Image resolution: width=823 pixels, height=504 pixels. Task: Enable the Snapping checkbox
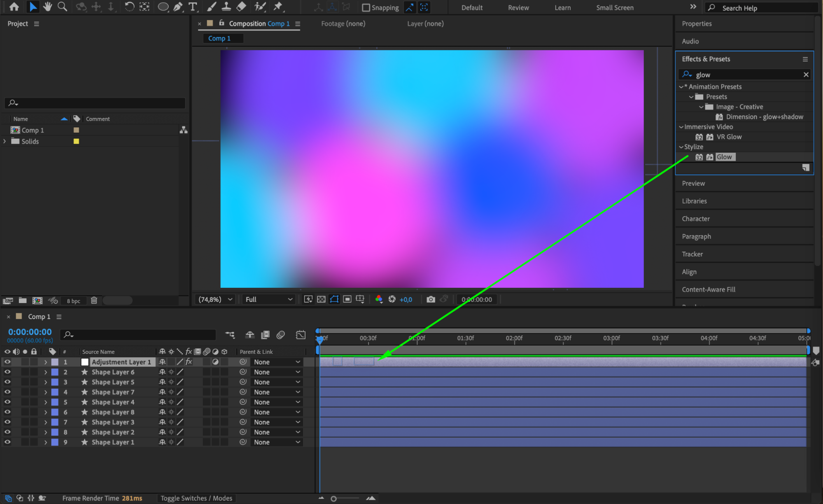pos(366,7)
